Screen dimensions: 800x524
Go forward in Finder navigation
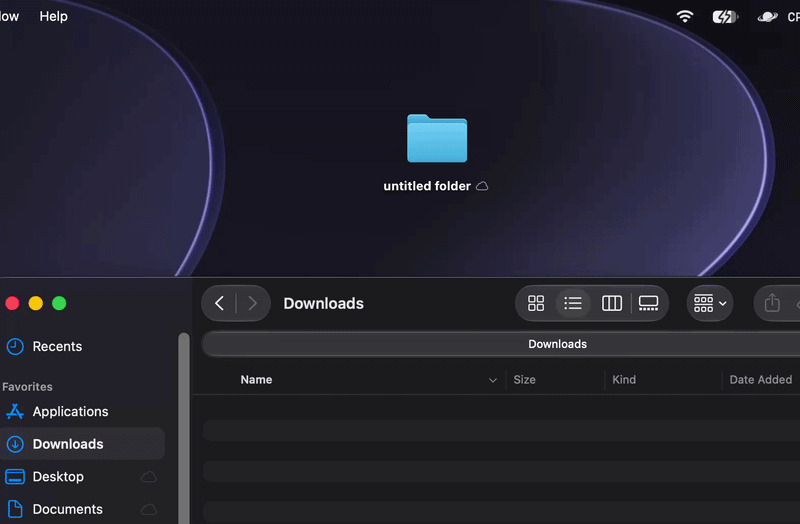tap(253, 304)
